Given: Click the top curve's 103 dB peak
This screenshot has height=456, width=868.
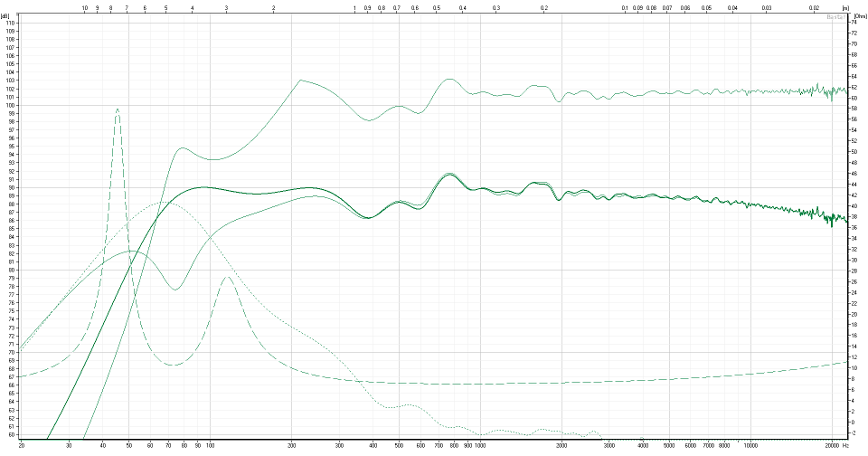Looking at the screenshot, I should pos(301,81).
